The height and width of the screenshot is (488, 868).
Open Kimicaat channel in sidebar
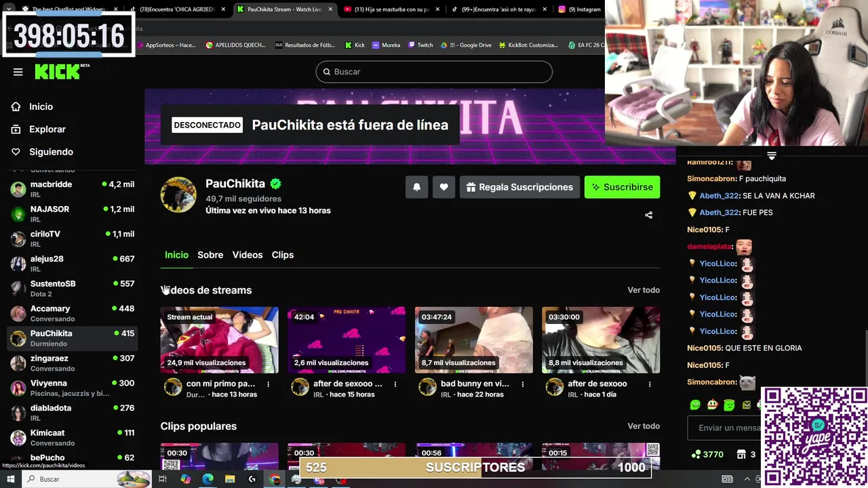coord(72,438)
